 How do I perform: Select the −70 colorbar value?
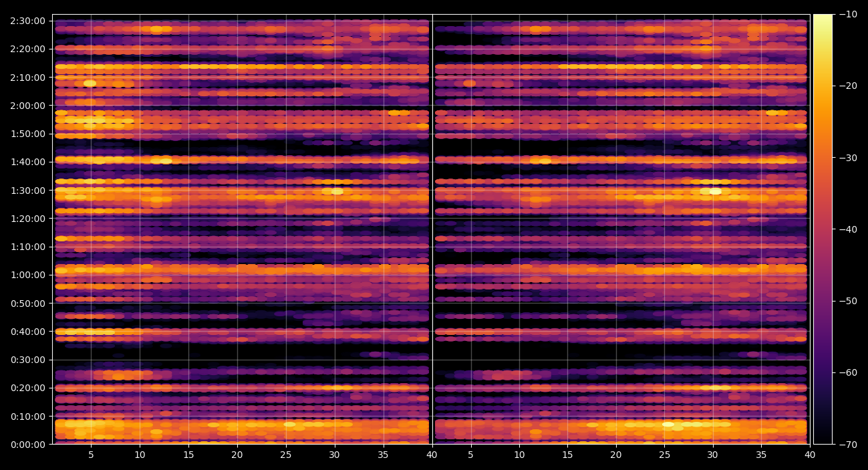pyautogui.click(x=848, y=444)
